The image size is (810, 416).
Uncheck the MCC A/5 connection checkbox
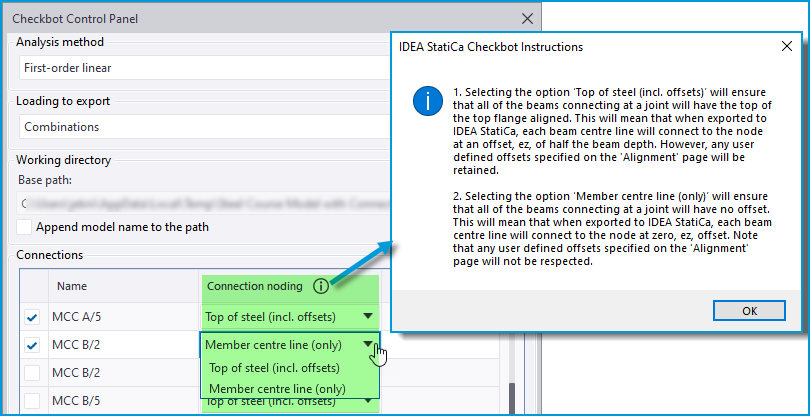[32, 317]
